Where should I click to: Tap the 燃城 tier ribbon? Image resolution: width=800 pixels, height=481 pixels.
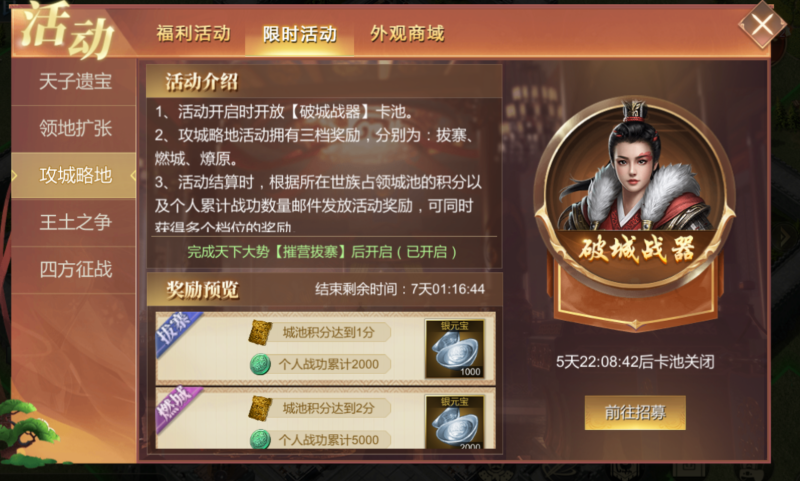click(x=177, y=408)
